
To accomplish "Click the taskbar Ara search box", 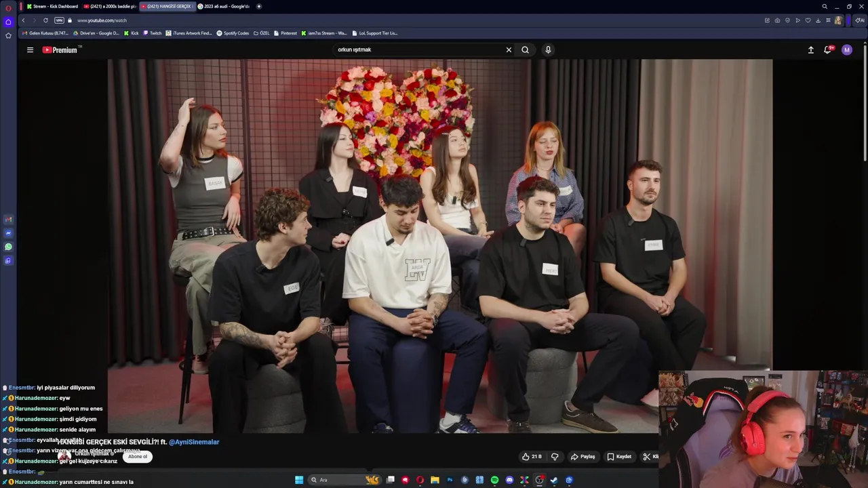I will pyautogui.click(x=344, y=480).
